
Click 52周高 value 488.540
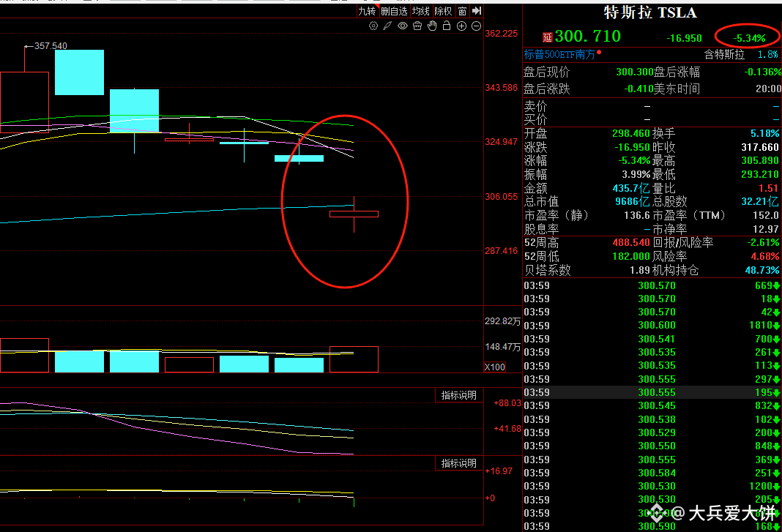pyautogui.click(x=631, y=243)
